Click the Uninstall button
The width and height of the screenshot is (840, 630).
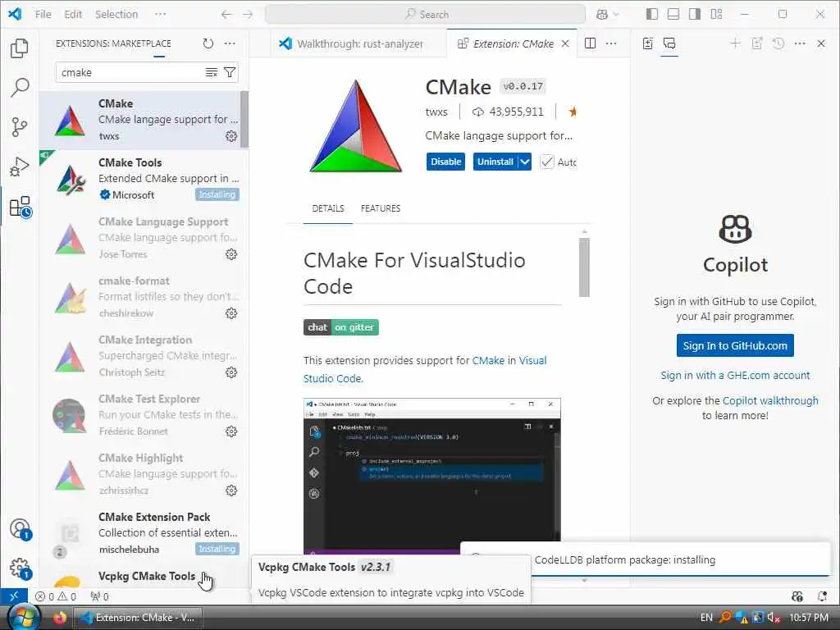pos(495,162)
